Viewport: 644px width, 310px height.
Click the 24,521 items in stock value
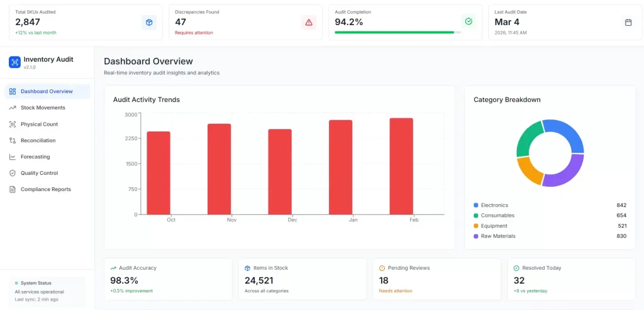259,281
